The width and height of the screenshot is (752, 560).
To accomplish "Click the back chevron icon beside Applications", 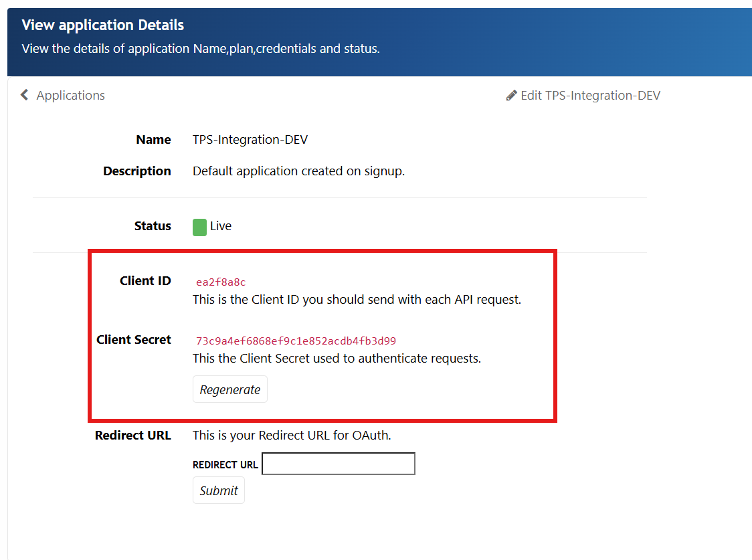I will pos(25,95).
